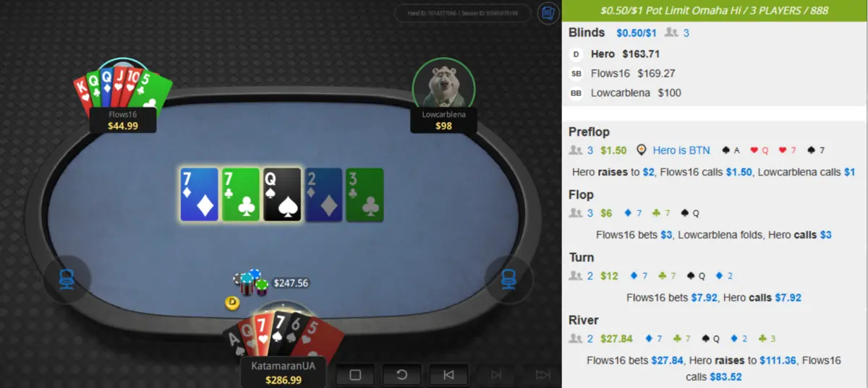Skip forward to next hand

click(542, 375)
